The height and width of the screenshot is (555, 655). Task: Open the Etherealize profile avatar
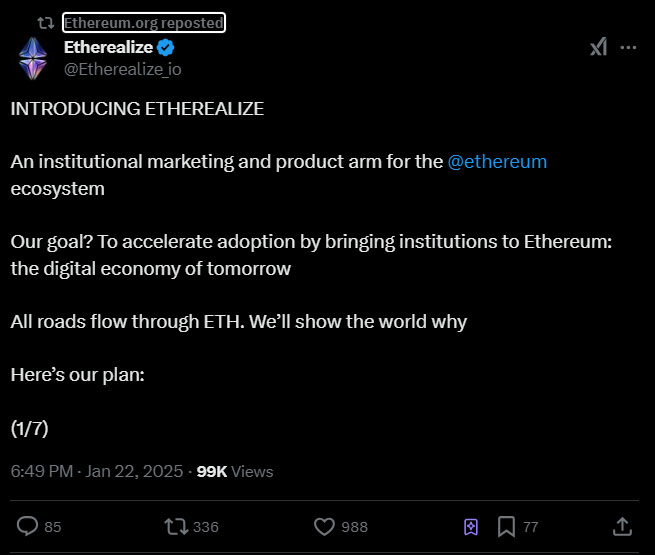click(x=33, y=58)
